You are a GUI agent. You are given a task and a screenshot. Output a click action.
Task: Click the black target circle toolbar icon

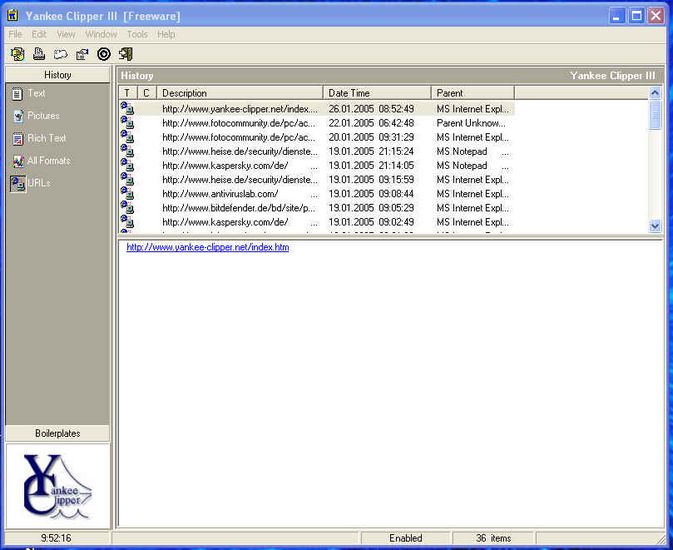coord(104,54)
